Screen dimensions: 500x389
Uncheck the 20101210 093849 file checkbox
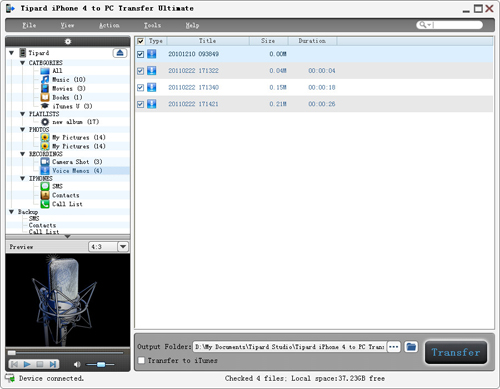(141, 54)
